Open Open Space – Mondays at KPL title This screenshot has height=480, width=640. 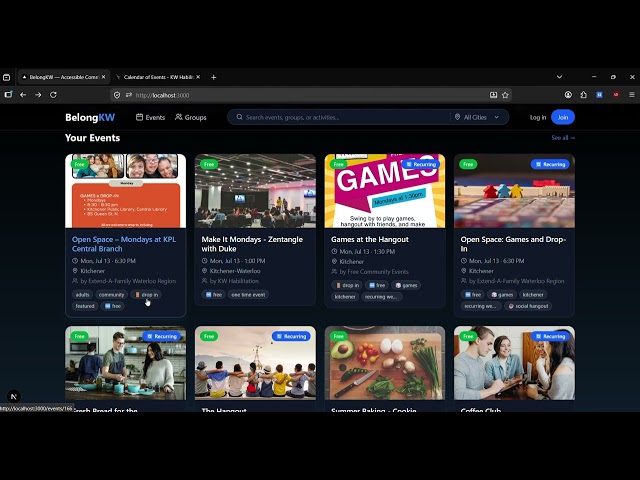click(x=124, y=244)
